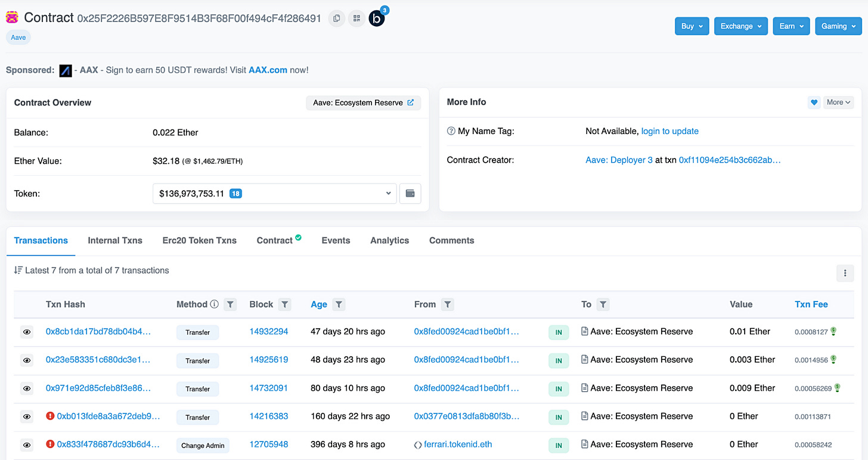The width and height of the screenshot is (868, 460).
Task: Open the token holdings wallet view icon
Action: click(x=410, y=193)
